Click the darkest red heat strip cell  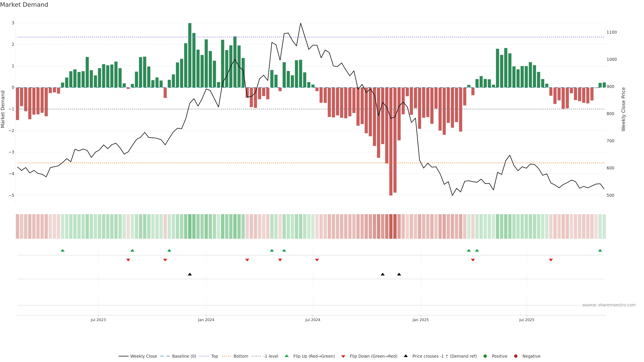tap(391, 226)
